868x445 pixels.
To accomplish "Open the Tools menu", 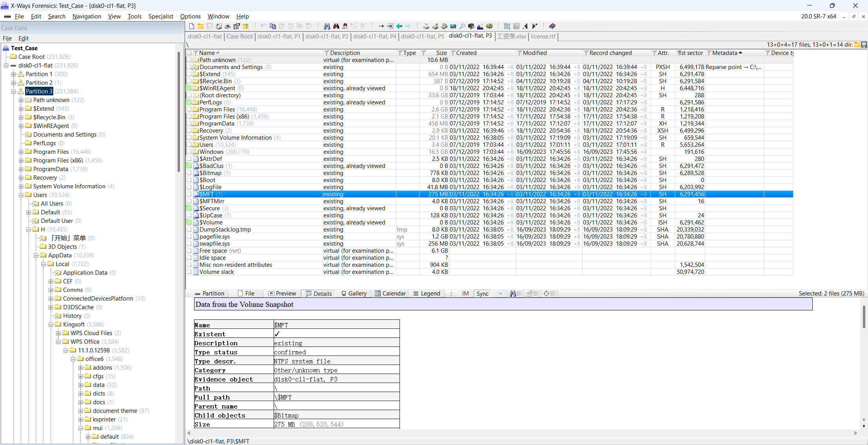I will [x=134, y=16].
